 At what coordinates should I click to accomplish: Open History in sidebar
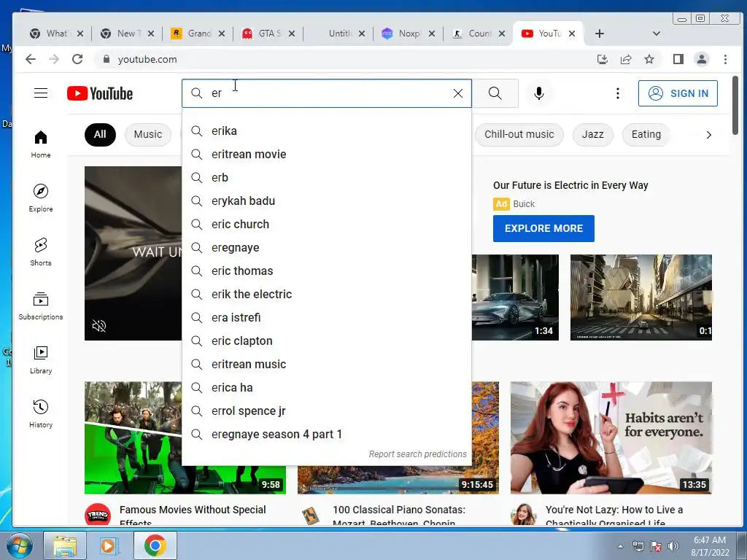[x=41, y=413]
